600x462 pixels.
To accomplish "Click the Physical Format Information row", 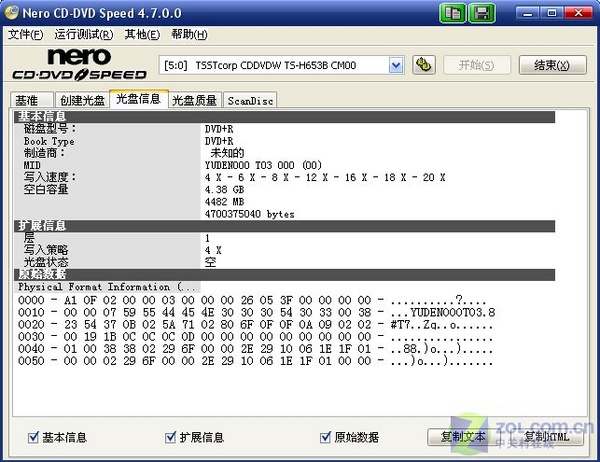I will point(107,287).
